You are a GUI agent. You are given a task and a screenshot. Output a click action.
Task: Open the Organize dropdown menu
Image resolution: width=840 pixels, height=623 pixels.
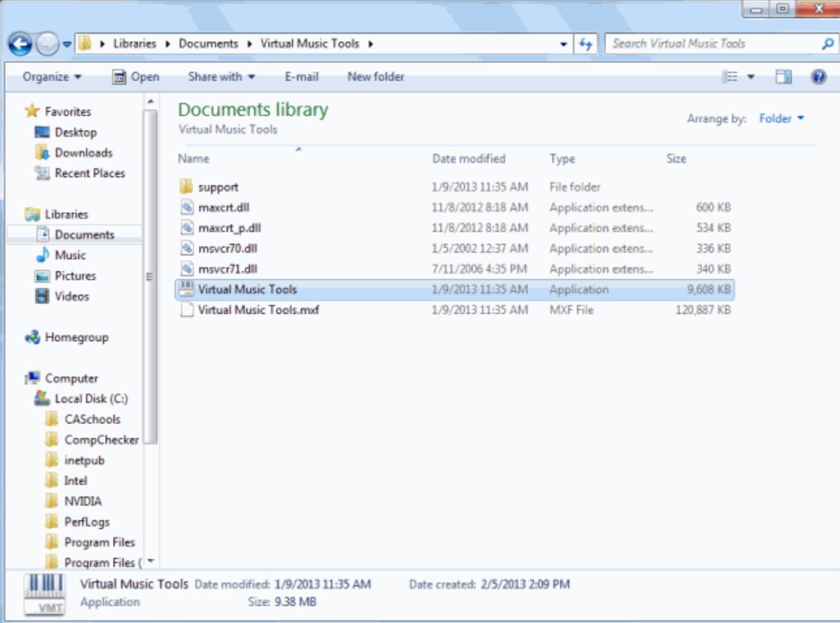coord(52,77)
